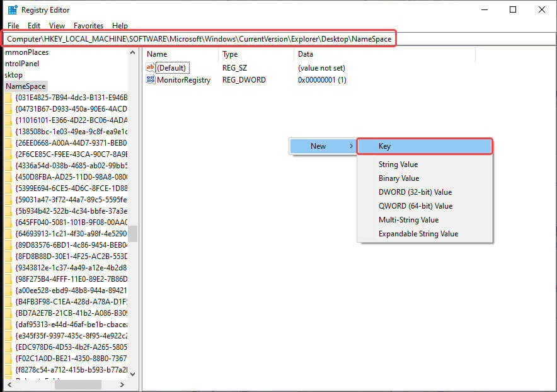Screen dimensions: 557x392
Task: Click tree vertical scrollbar thumb
Action: tap(133, 233)
